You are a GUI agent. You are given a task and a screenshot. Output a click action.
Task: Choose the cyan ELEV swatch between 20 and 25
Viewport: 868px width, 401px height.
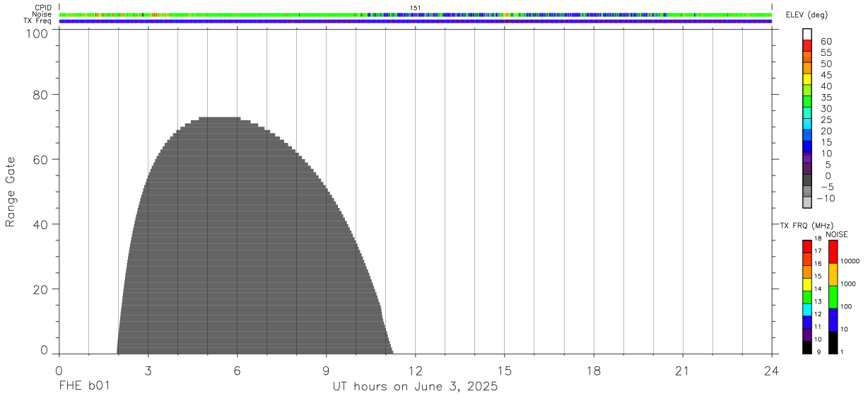807,124
